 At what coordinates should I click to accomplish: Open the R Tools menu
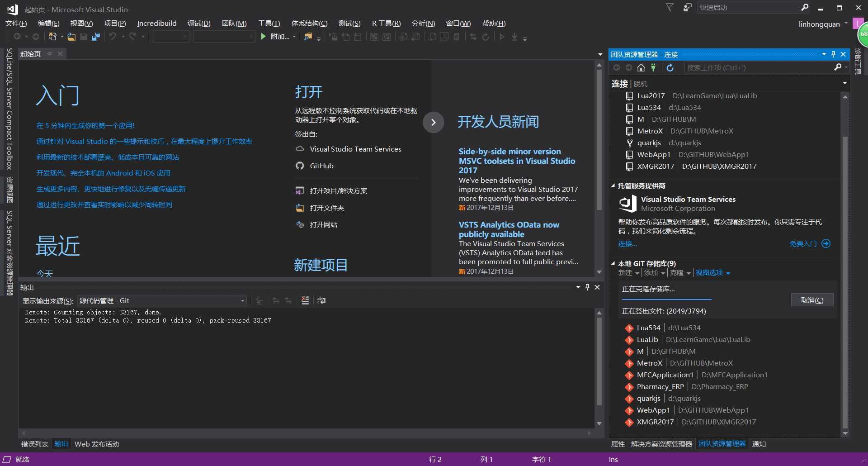[386, 24]
